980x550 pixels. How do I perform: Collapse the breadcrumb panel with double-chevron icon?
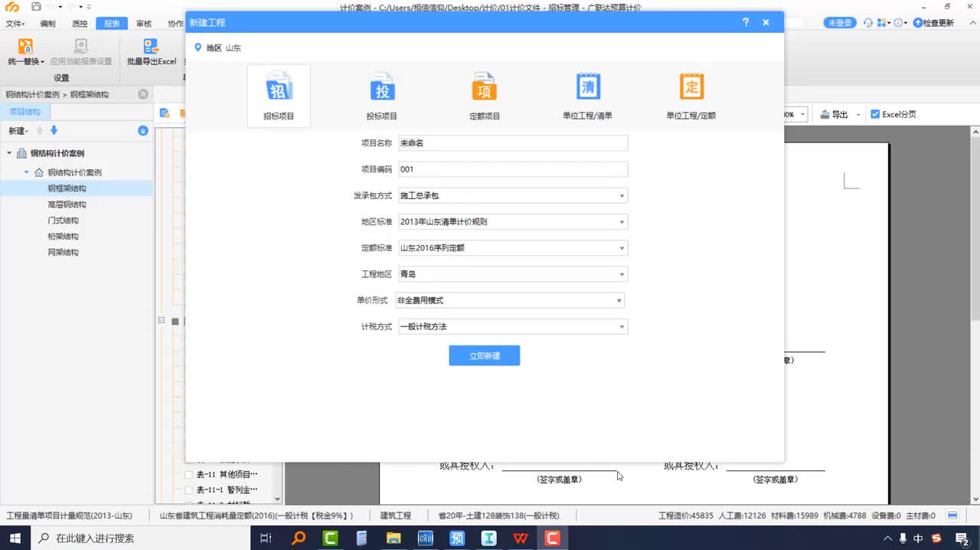click(143, 94)
